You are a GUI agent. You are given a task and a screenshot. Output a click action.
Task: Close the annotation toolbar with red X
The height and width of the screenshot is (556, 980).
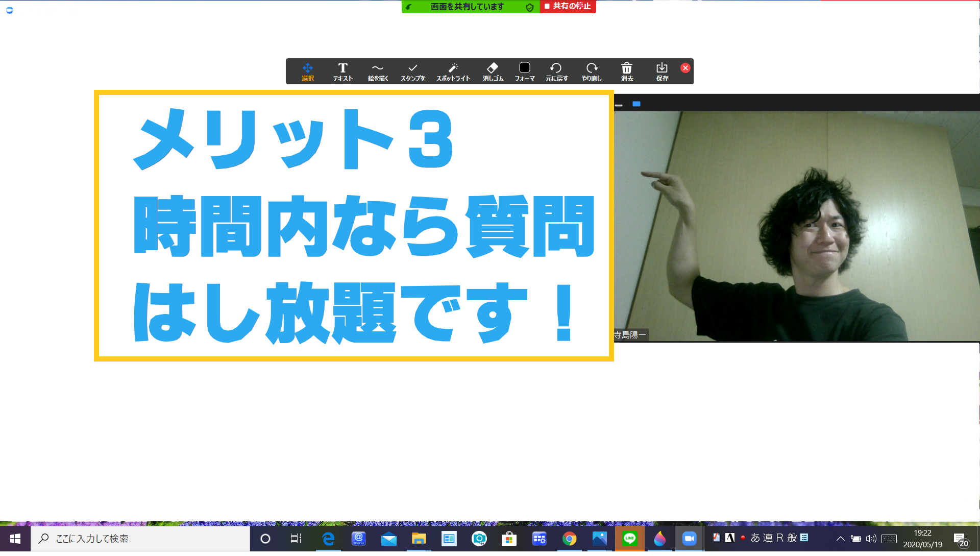(685, 68)
